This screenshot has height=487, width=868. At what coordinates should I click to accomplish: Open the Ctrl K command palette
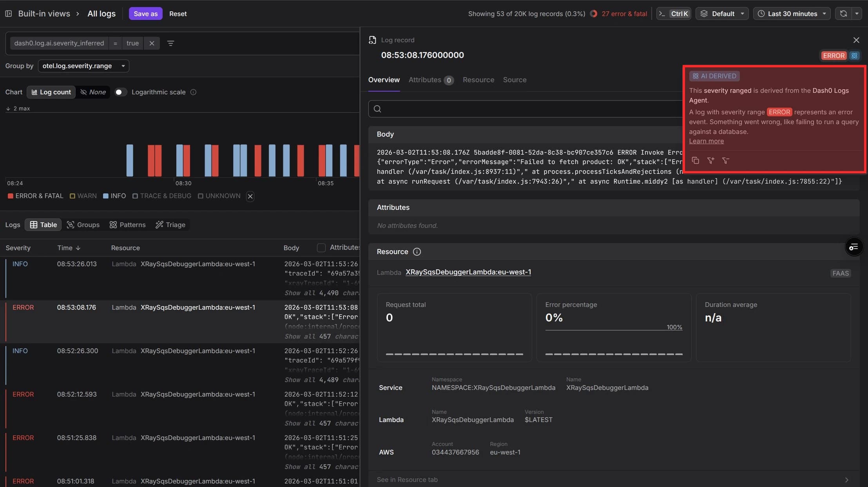pos(674,14)
